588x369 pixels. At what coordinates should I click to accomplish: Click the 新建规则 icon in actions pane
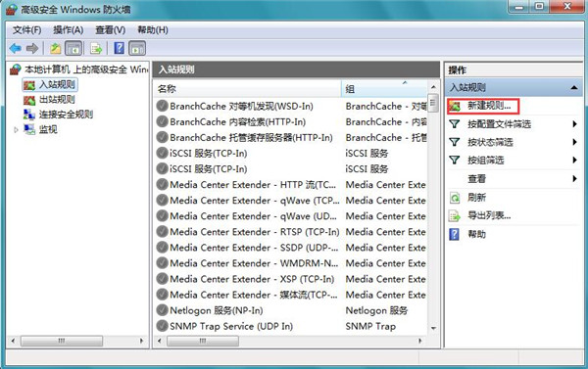[455, 106]
